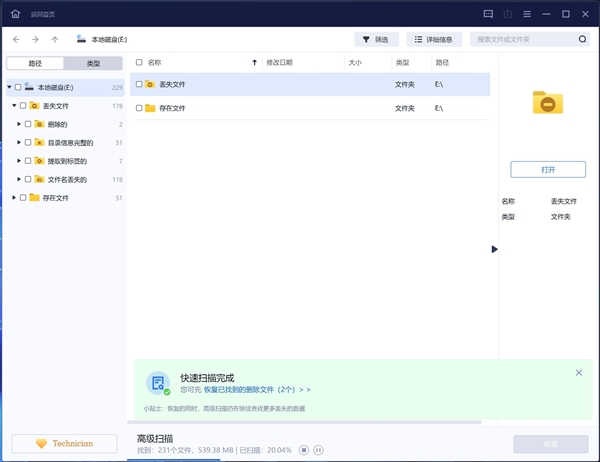
Task: Open the recover found deleted files link
Action: tap(257, 390)
